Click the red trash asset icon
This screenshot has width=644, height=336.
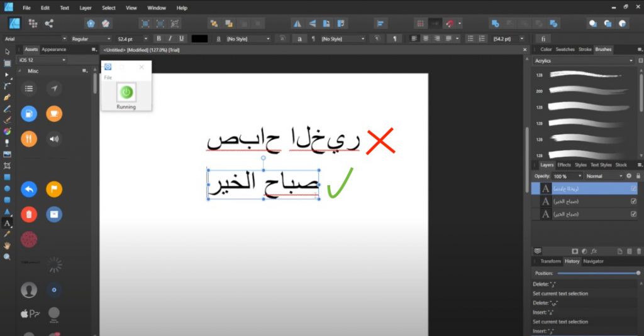pyautogui.click(x=29, y=214)
